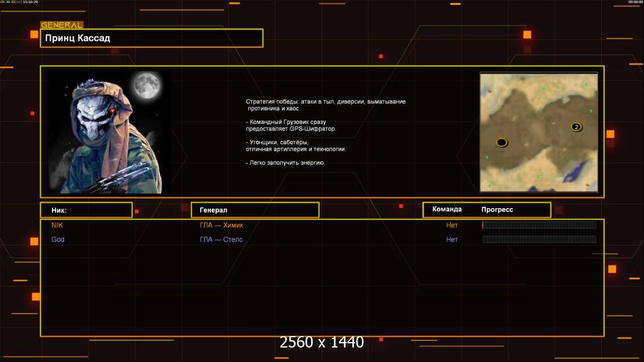Click ГЛА — Стелс general entry
The image size is (644, 362).
pyautogui.click(x=221, y=240)
